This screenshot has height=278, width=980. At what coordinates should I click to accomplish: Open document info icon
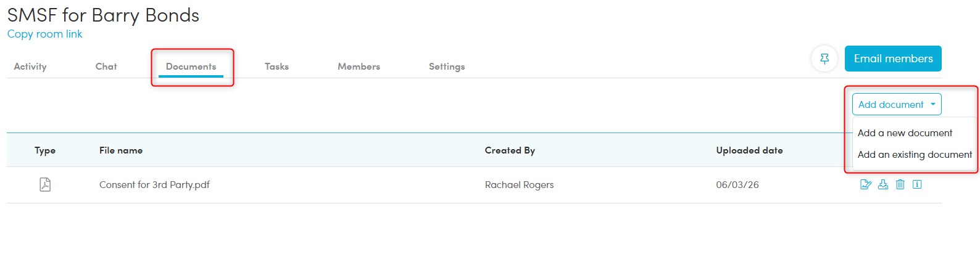[917, 184]
